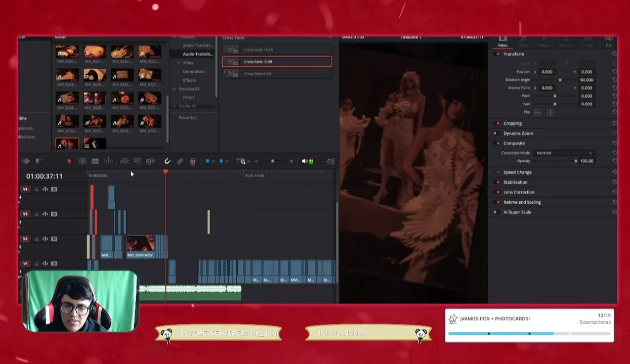630x364 pixels.
Task: Click the vertical Flip icon
Action: [550, 112]
